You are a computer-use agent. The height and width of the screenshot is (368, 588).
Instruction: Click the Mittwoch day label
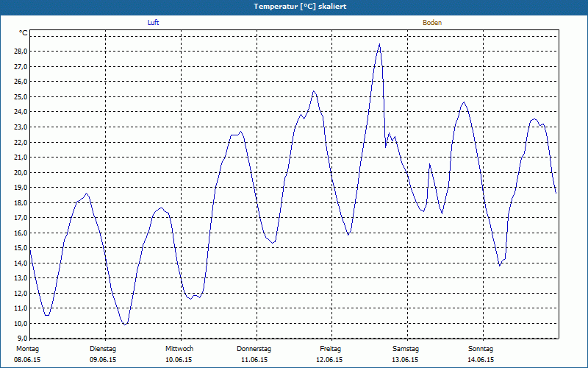coord(179,348)
